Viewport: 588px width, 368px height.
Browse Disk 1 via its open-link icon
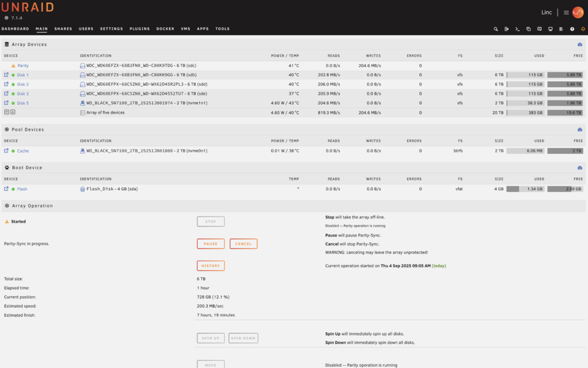coord(6,75)
